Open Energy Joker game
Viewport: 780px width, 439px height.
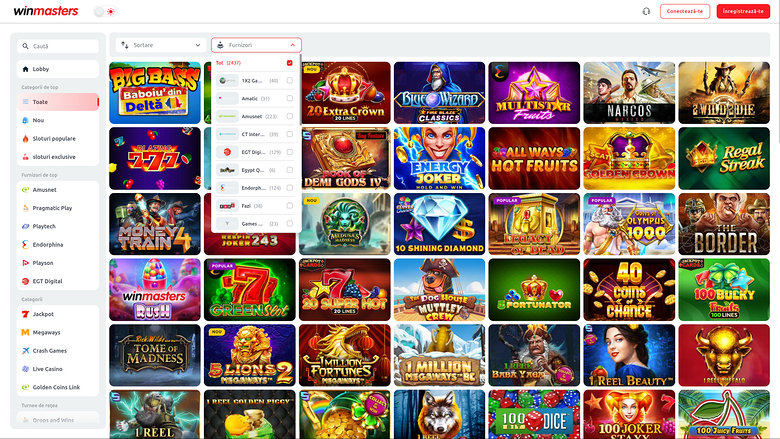click(439, 159)
